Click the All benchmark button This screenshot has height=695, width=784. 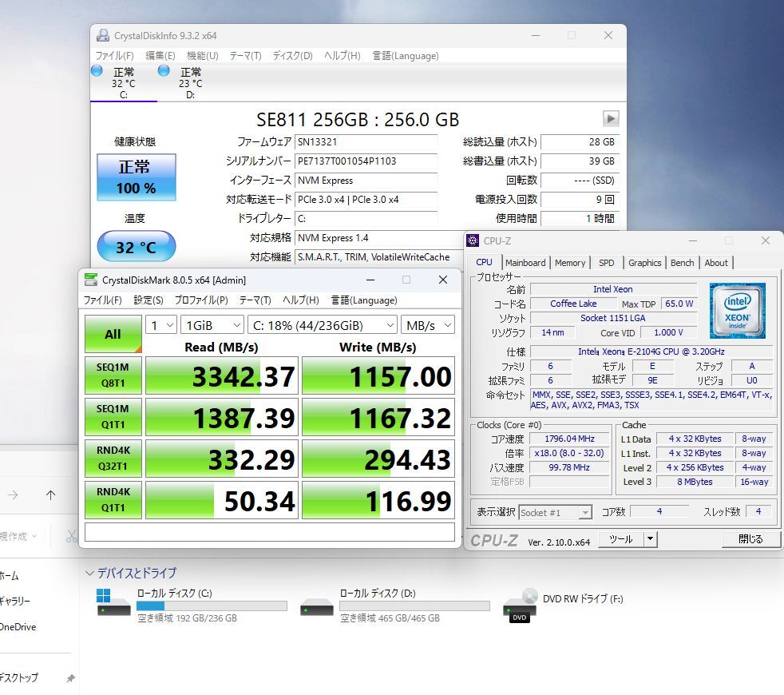click(113, 334)
